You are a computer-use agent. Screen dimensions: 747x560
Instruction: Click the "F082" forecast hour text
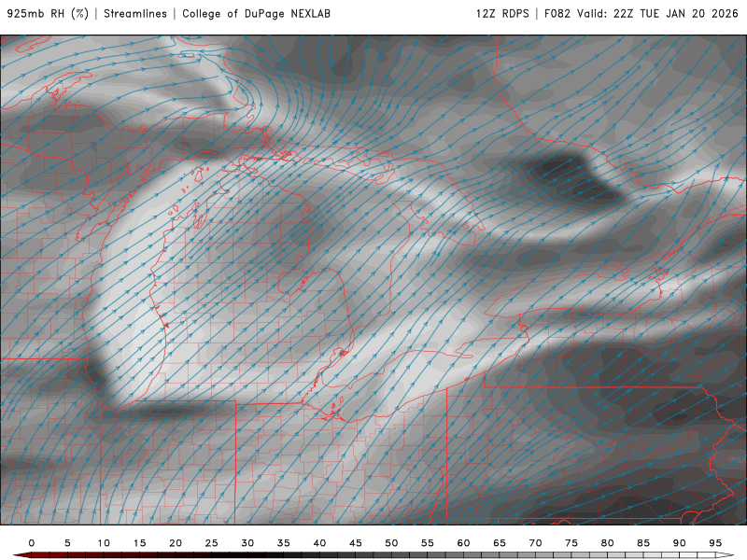[x=557, y=14]
